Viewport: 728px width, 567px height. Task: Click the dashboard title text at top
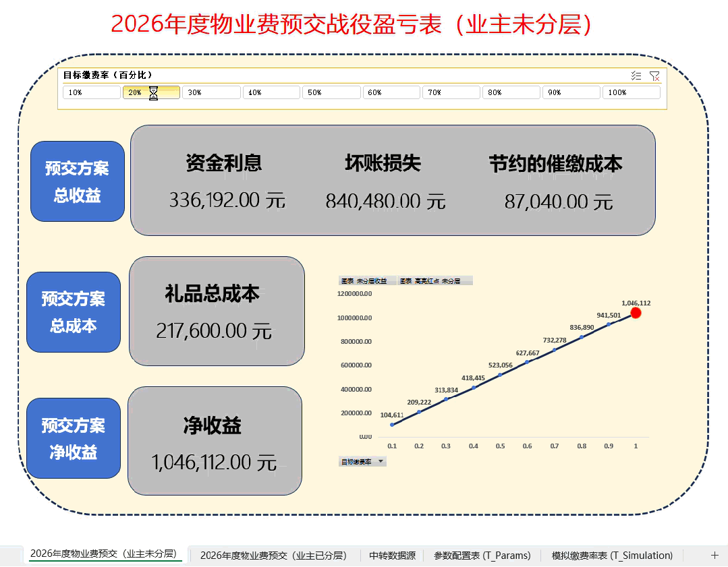[351, 24]
